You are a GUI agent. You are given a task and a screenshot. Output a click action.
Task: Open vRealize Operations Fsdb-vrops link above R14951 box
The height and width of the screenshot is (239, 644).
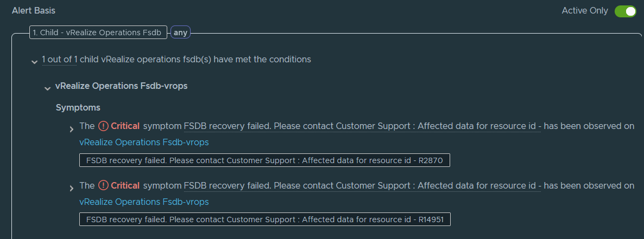[x=144, y=202]
